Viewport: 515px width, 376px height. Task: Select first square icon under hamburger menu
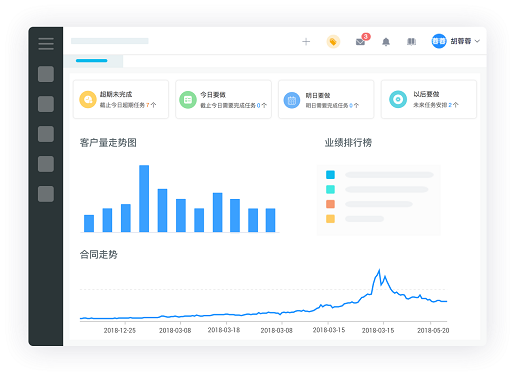click(x=46, y=74)
